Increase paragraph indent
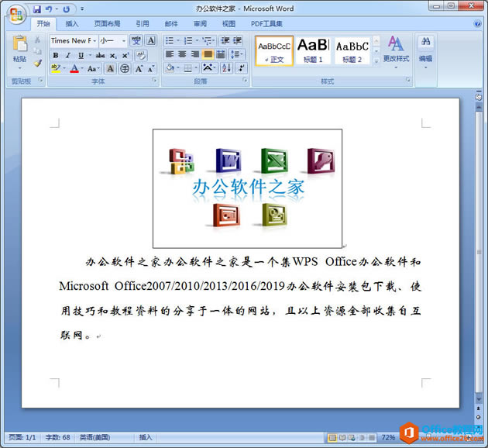 [x=237, y=40]
